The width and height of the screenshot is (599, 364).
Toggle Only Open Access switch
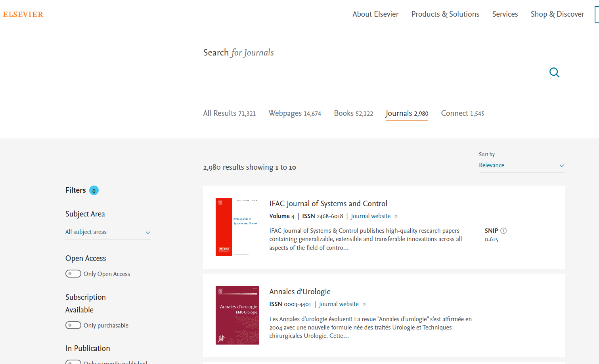point(73,274)
